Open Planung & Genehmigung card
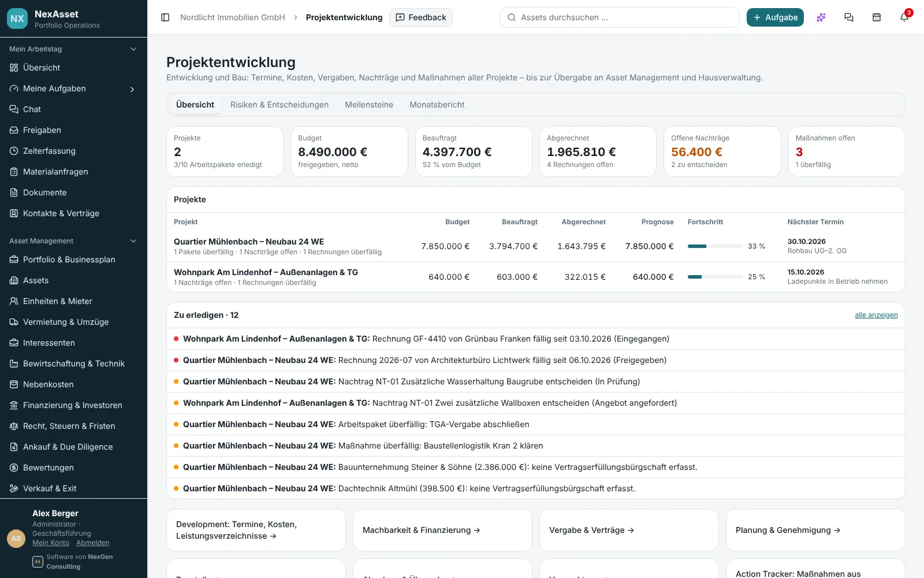 point(815,530)
